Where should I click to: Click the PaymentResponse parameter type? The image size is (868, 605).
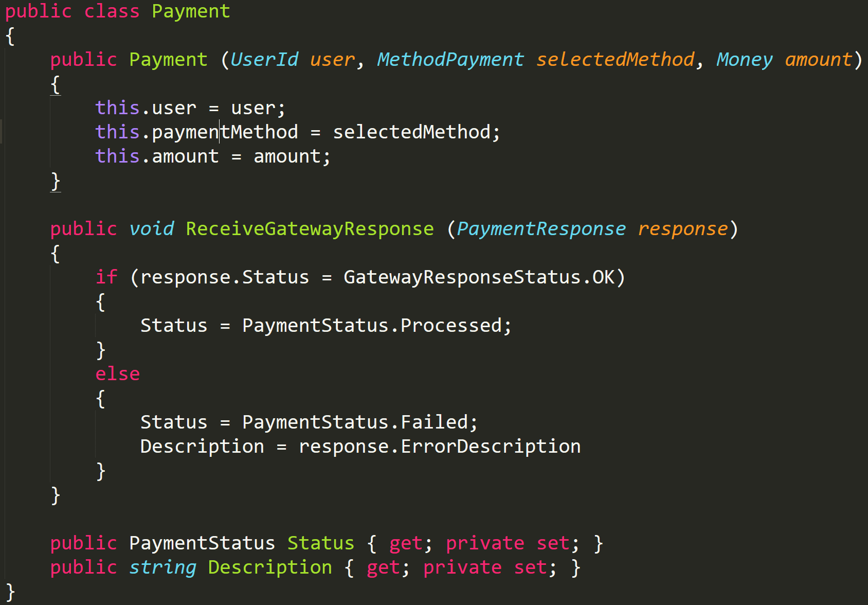[x=541, y=229]
